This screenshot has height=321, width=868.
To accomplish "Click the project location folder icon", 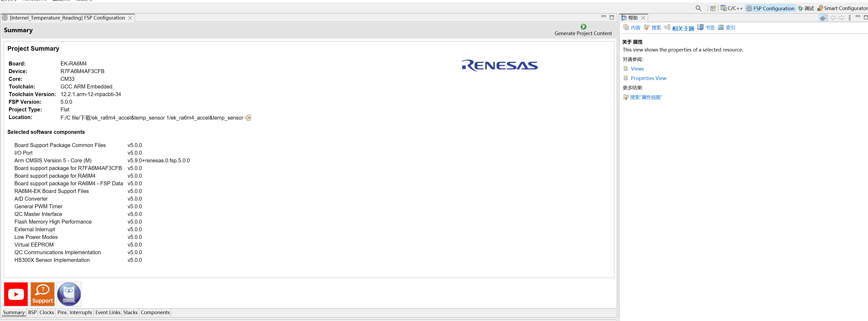I will [x=248, y=118].
